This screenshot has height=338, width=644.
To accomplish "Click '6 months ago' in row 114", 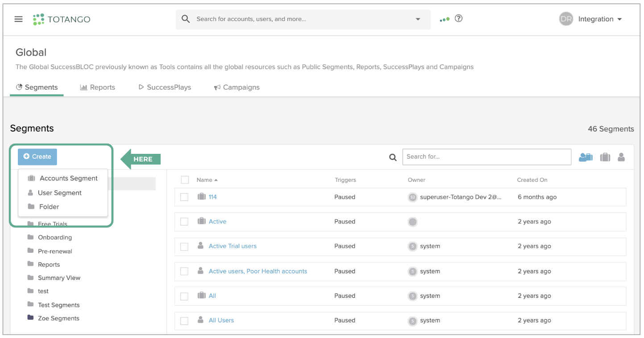I will tap(537, 197).
